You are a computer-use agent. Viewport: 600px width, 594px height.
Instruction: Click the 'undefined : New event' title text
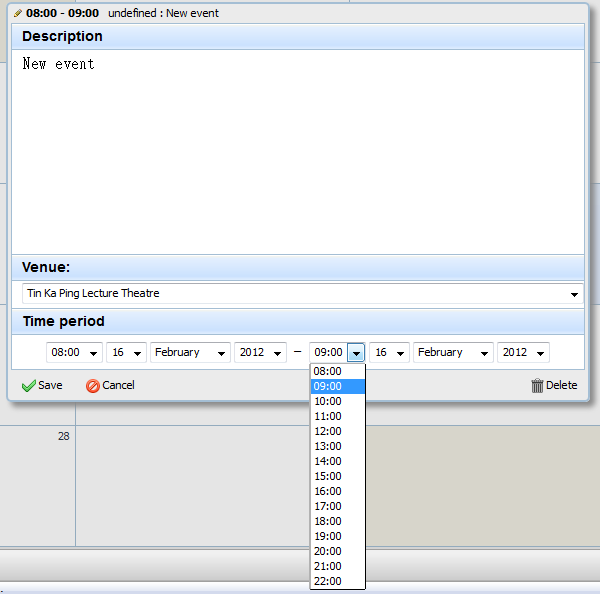[x=163, y=13]
